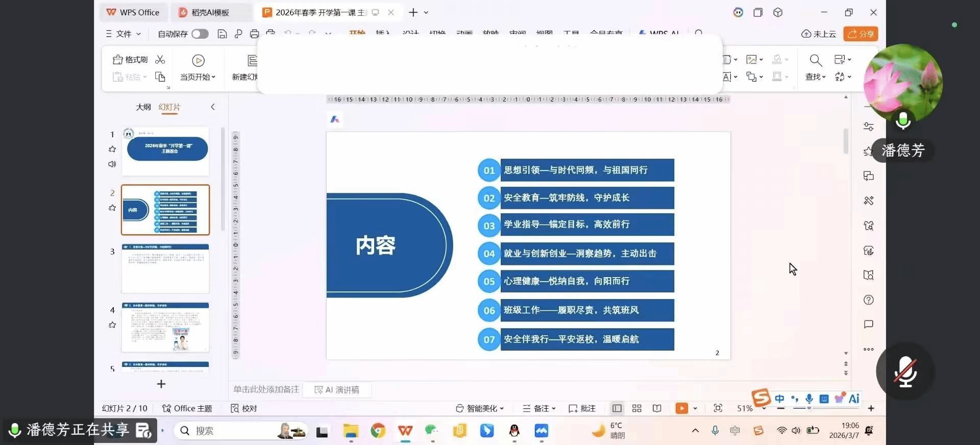The height and width of the screenshot is (445, 980).
Task: Click the cut scissors icon
Action: tap(160, 60)
